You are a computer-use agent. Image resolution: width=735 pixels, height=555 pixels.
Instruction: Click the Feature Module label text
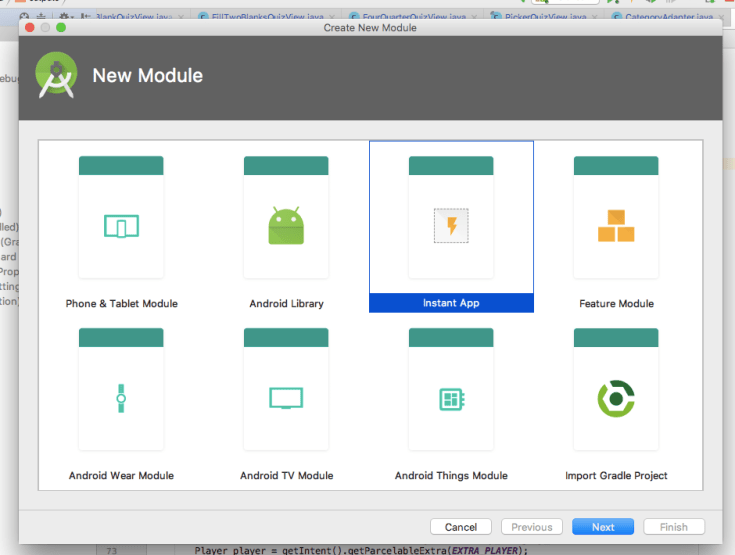(x=616, y=303)
